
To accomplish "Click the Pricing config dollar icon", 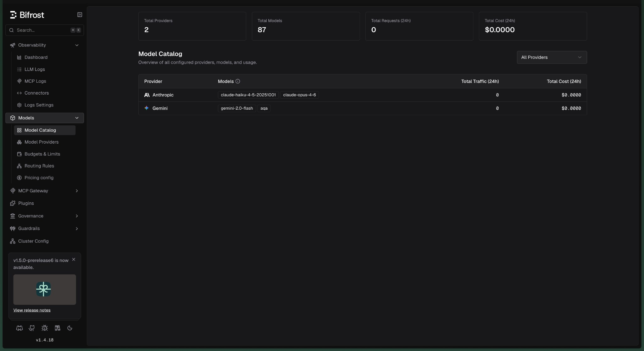I will click(19, 178).
